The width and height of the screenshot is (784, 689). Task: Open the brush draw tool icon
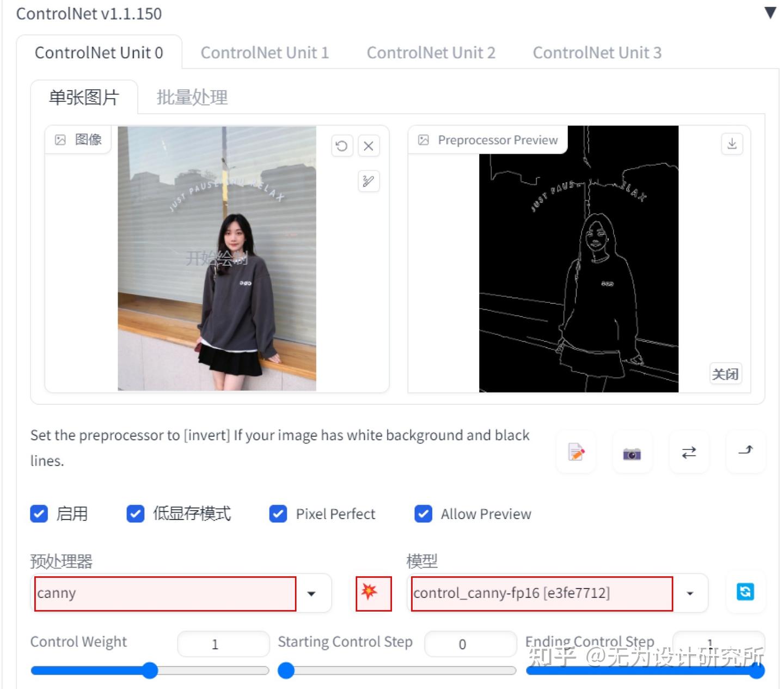click(369, 181)
